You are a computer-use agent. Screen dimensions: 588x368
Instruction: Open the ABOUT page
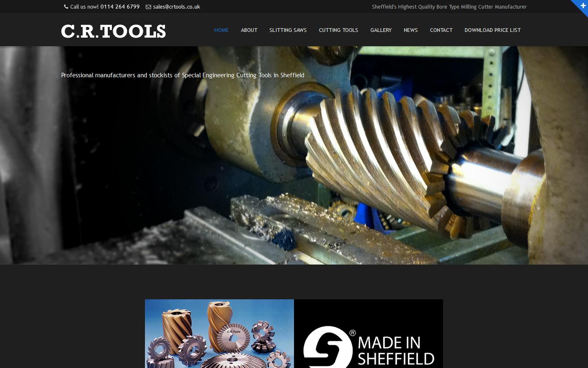249,30
